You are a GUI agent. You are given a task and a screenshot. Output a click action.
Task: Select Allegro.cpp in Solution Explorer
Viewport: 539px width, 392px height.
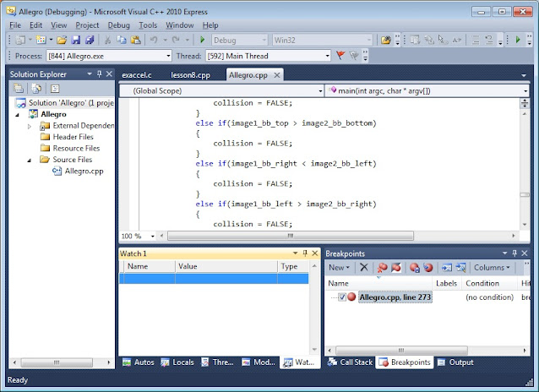click(x=84, y=171)
